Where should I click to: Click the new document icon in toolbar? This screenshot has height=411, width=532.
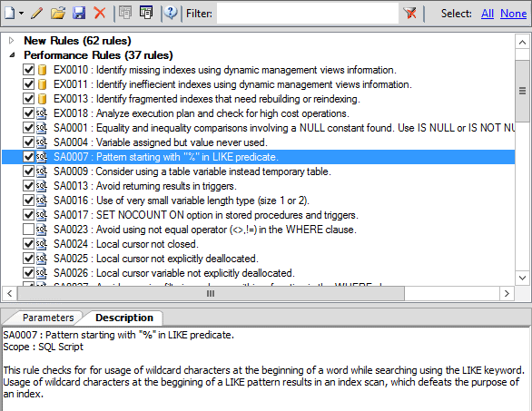[x=9, y=14]
